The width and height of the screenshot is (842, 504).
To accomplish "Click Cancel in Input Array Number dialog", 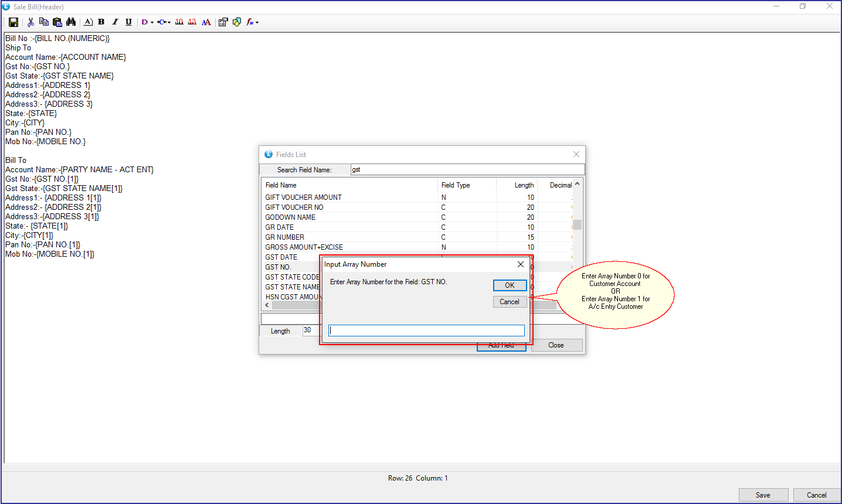I will point(510,302).
